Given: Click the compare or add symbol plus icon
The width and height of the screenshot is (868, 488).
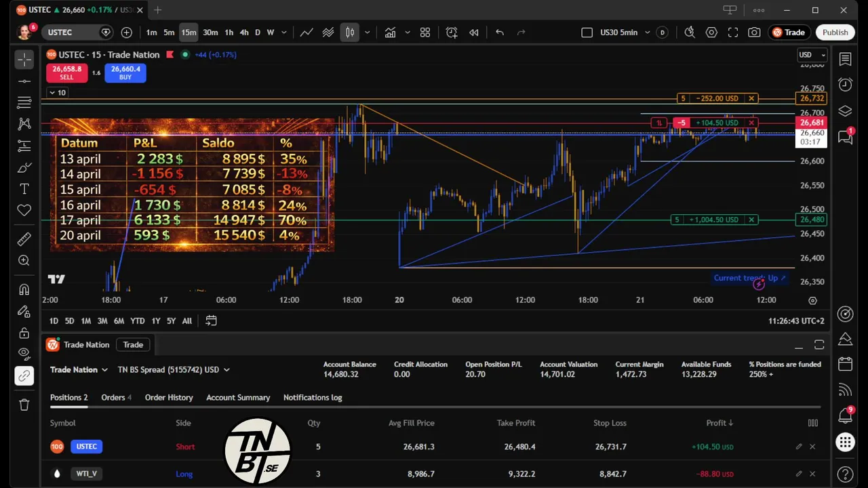Looking at the screenshot, I should coord(127,33).
